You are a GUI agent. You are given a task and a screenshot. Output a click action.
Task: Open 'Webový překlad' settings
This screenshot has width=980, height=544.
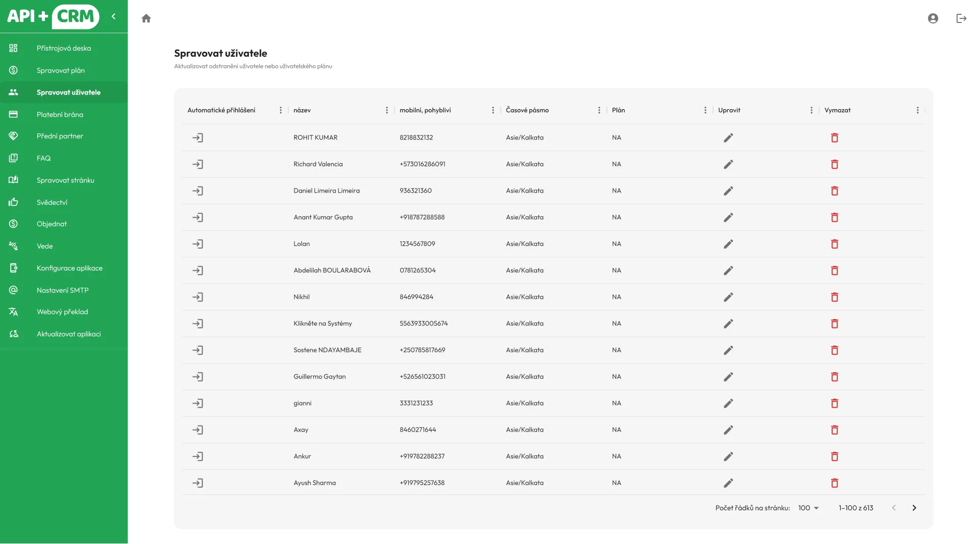click(x=62, y=312)
